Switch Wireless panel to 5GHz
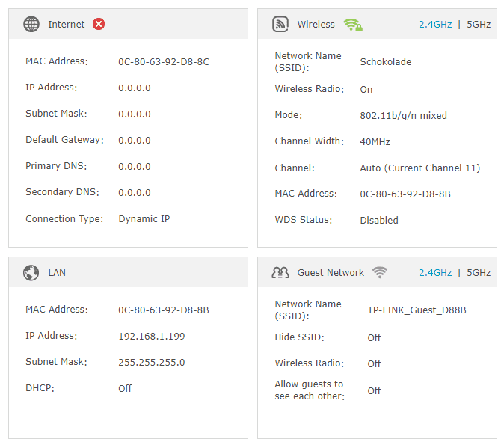Viewport: 504px width, 448px height. pyautogui.click(x=479, y=25)
